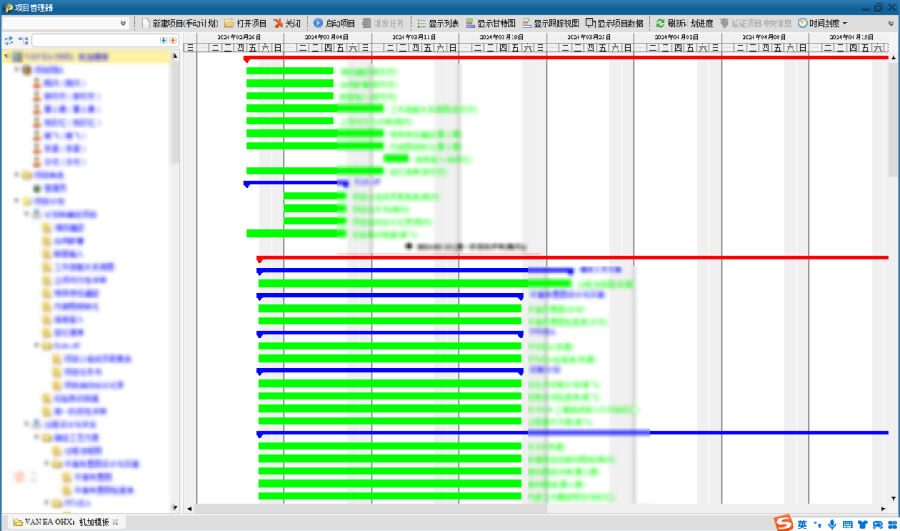The image size is (900, 531).
Task: Toggle the 英 language mode indicator
Action: coord(802,524)
